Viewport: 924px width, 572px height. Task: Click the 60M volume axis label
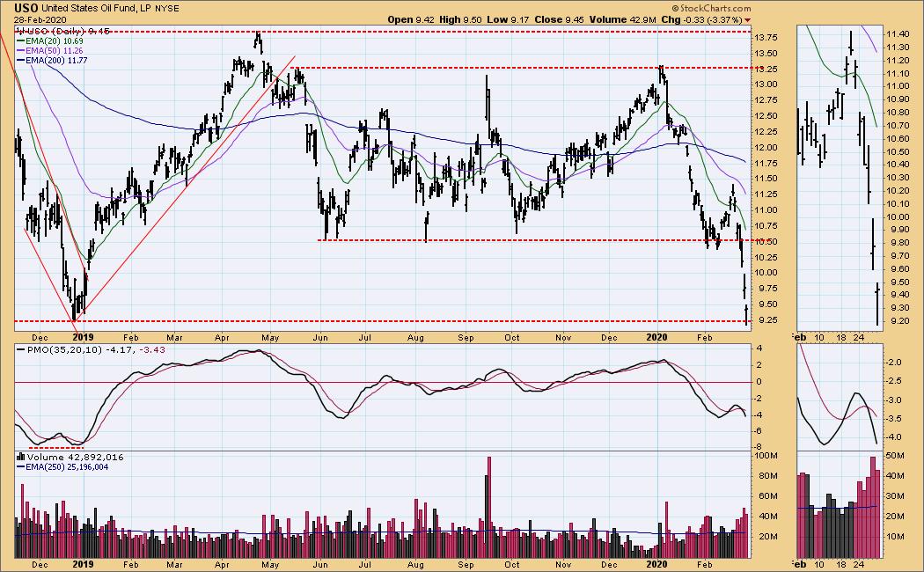[766, 496]
